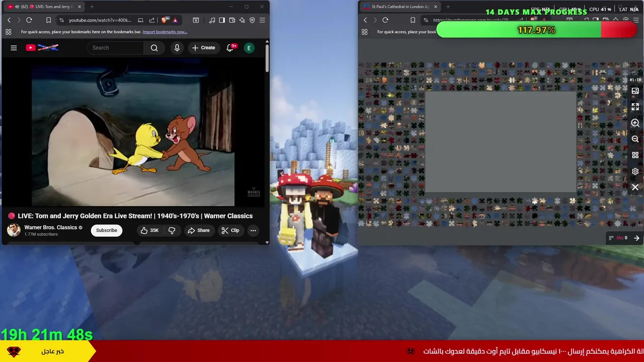The width and height of the screenshot is (644, 362).
Task: Open Warner Bros. Classics channel name
Action: point(50,227)
